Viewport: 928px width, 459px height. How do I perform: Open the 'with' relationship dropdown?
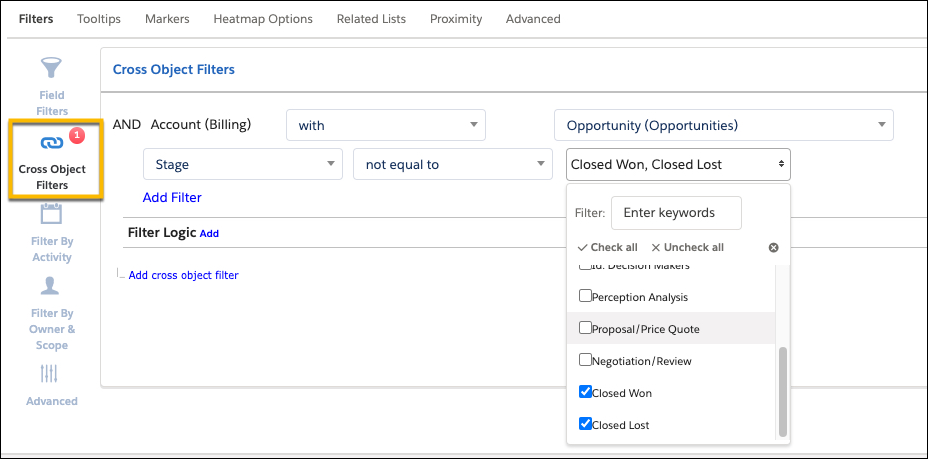click(x=385, y=125)
